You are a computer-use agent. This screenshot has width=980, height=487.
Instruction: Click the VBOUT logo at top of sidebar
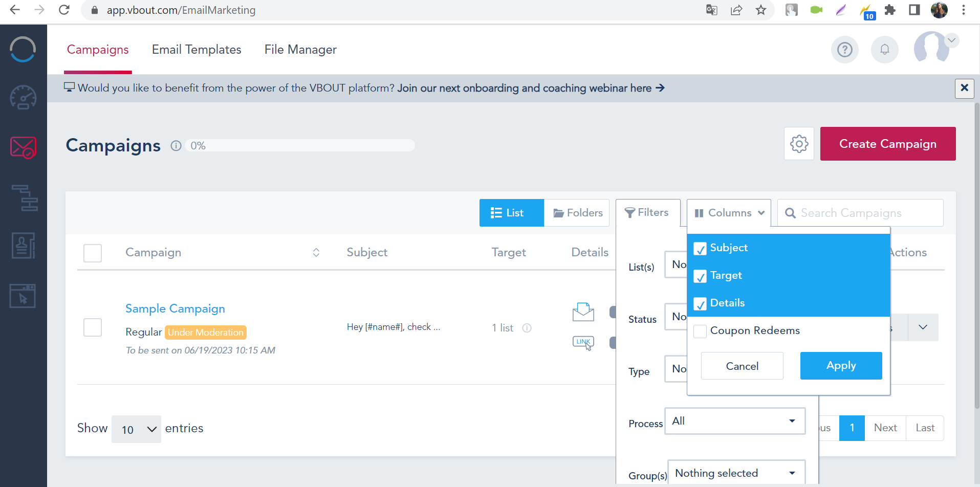click(23, 50)
